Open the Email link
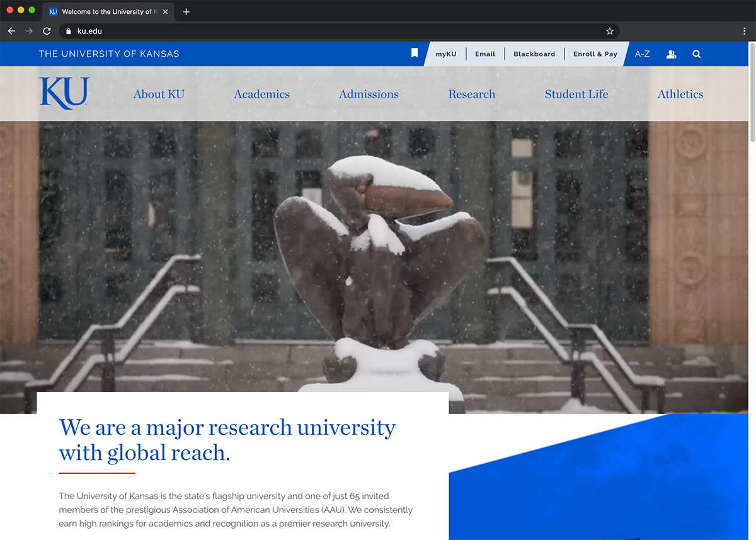The width and height of the screenshot is (756, 540). click(x=485, y=54)
